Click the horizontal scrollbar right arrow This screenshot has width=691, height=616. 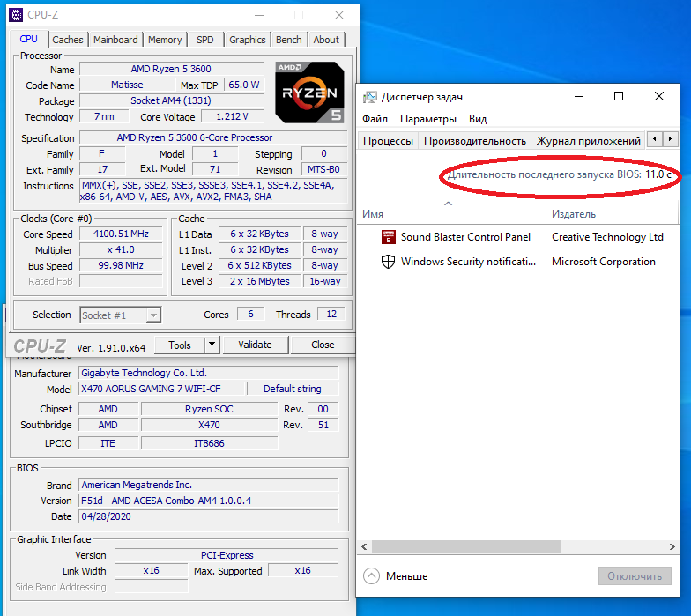click(x=672, y=546)
